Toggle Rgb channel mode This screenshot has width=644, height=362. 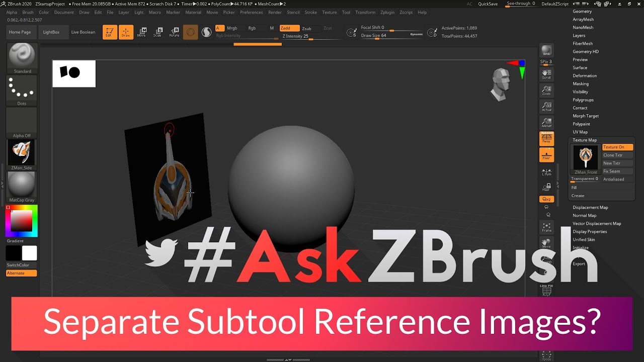click(x=252, y=28)
